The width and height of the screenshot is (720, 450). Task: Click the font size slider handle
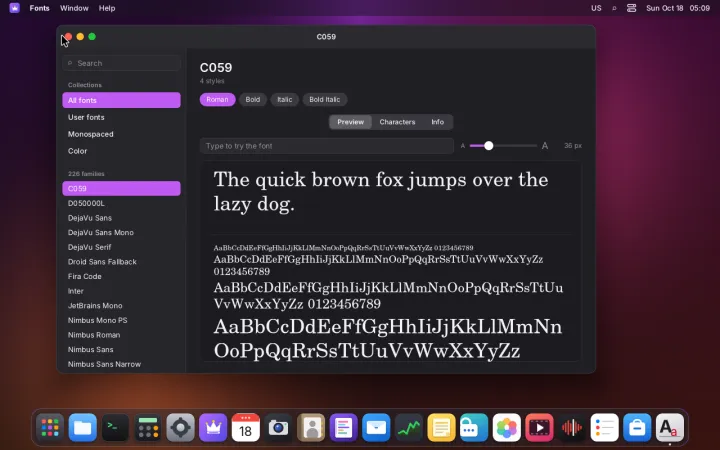(489, 146)
